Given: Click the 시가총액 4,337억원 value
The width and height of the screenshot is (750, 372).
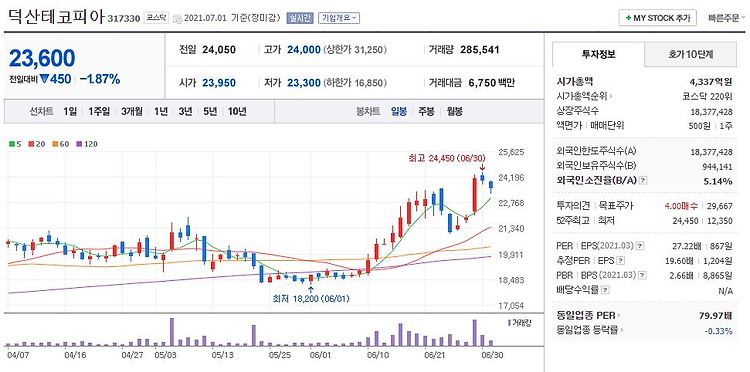Looking at the screenshot, I should click(x=711, y=82).
